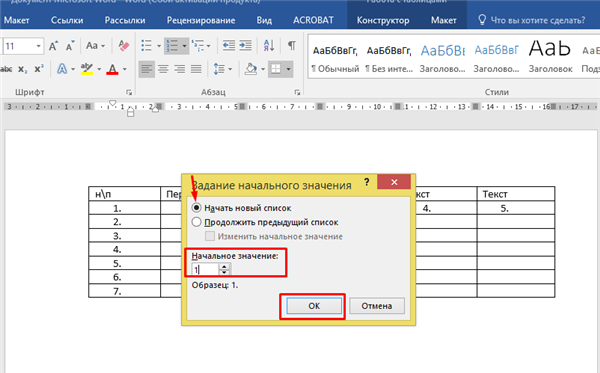The width and height of the screenshot is (600, 373).
Task: Click the Отмена button
Action: point(377,306)
